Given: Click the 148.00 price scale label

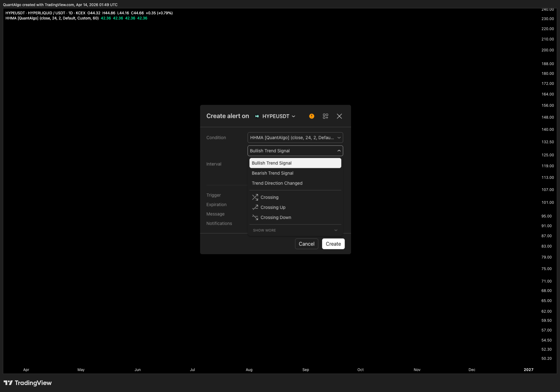Looking at the screenshot, I should pyautogui.click(x=548, y=117).
